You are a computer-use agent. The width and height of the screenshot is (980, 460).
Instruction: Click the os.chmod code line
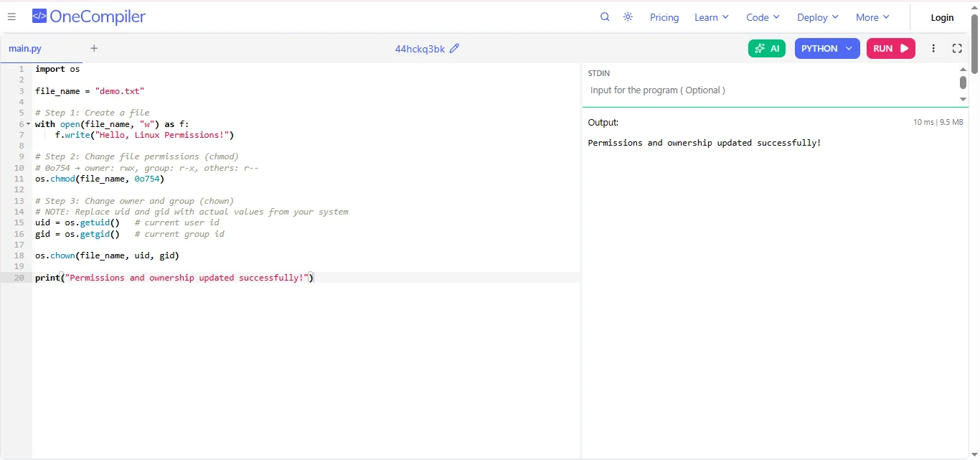point(100,179)
